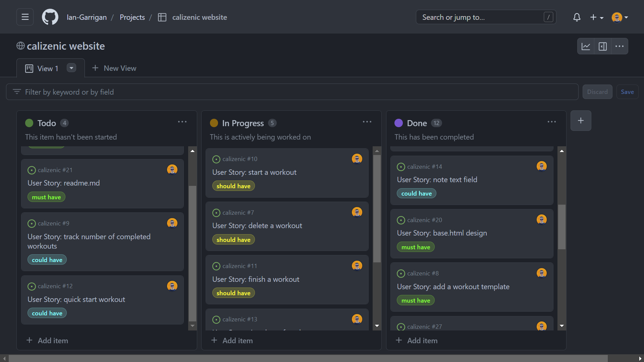Open the create new plus menu

click(x=597, y=17)
